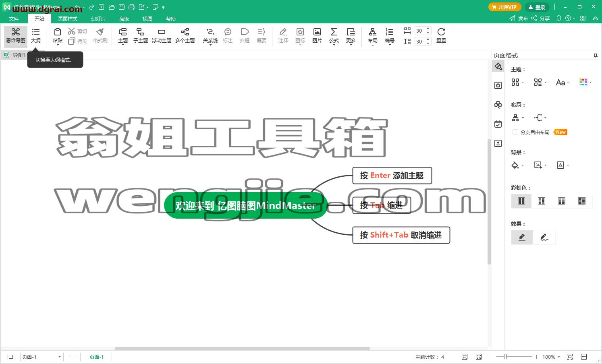Select the second 彩虹色 rainbow option
Viewport: 602px width, 364px height.
pyautogui.click(x=542, y=201)
